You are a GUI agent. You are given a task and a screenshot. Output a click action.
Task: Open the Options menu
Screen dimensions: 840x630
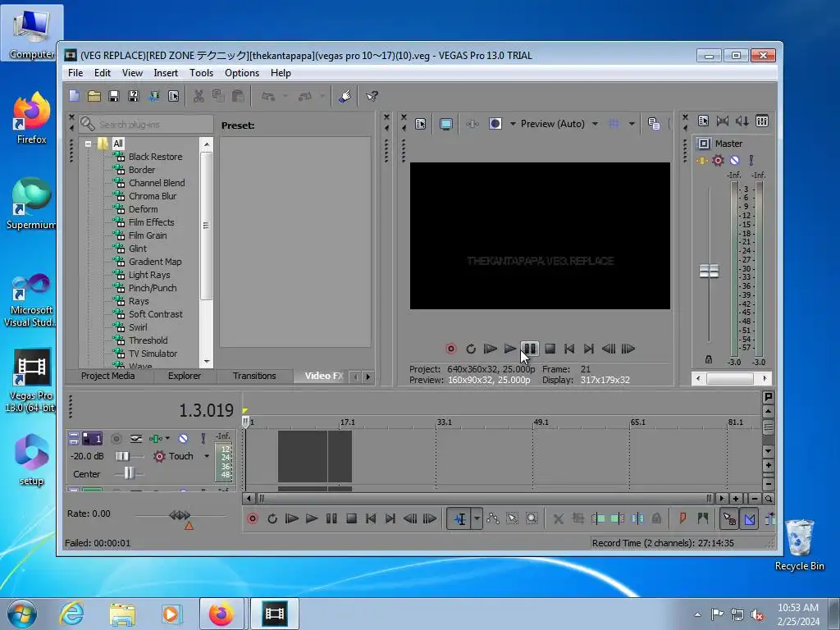coord(242,73)
